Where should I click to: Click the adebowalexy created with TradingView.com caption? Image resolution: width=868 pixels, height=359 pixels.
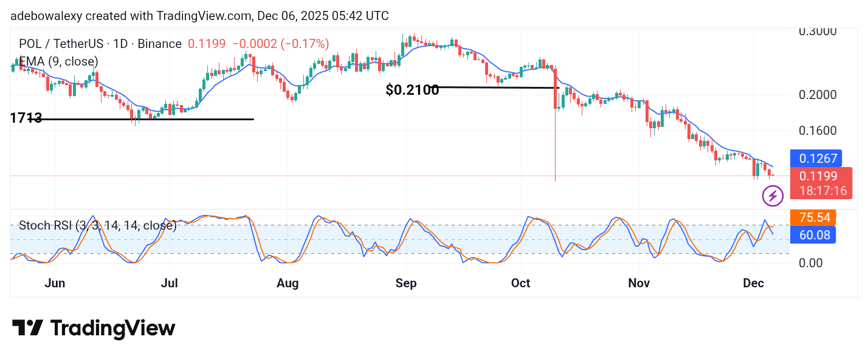click(x=199, y=16)
